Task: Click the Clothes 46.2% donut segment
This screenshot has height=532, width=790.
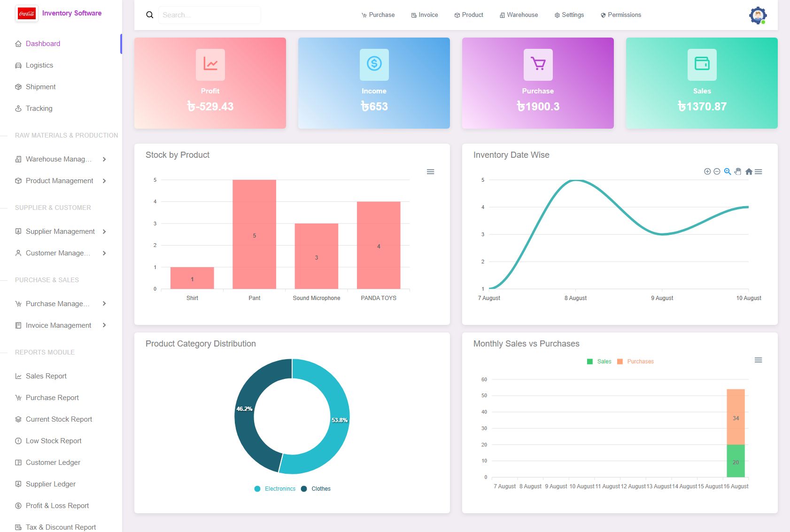Action: click(244, 409)
